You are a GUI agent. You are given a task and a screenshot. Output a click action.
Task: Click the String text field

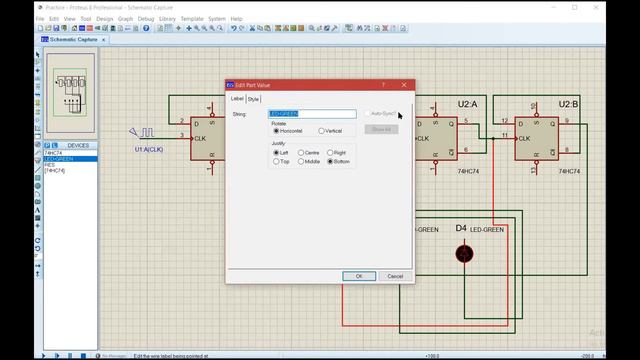[x=312, y=113]
